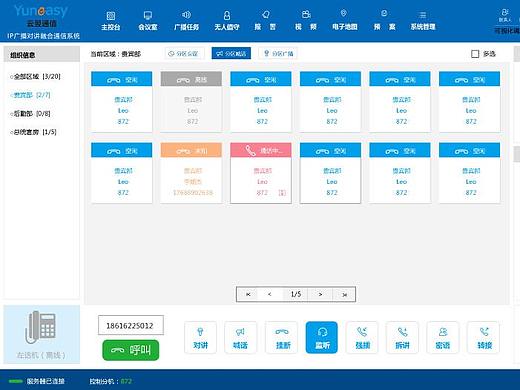Click the desk phone 左话机 icon
Image resolution: width=520 pixels, height=390 pixels.
[41, 328]
